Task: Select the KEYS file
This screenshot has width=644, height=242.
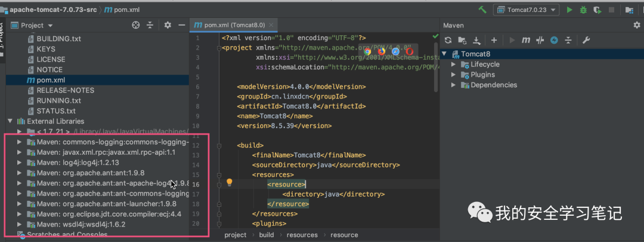Action: [45, 49]
